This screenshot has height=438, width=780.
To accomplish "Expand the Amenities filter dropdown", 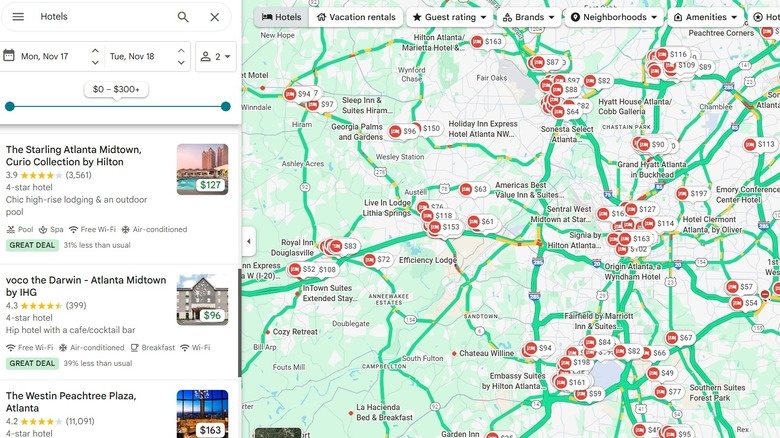I will (705, 17).
